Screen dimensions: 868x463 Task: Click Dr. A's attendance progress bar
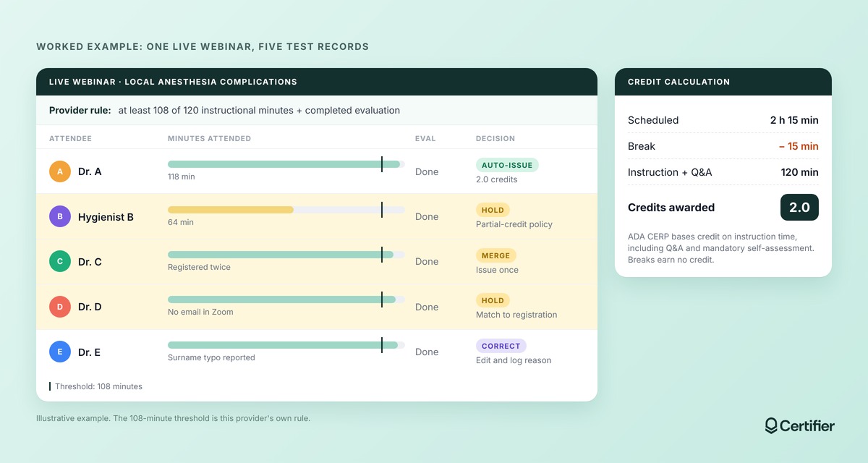(286, 164)
